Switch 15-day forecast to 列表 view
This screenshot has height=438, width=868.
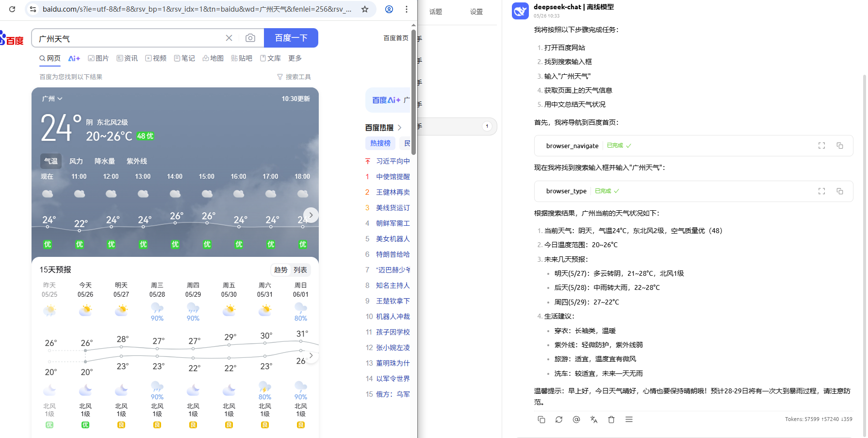[300, 270]
